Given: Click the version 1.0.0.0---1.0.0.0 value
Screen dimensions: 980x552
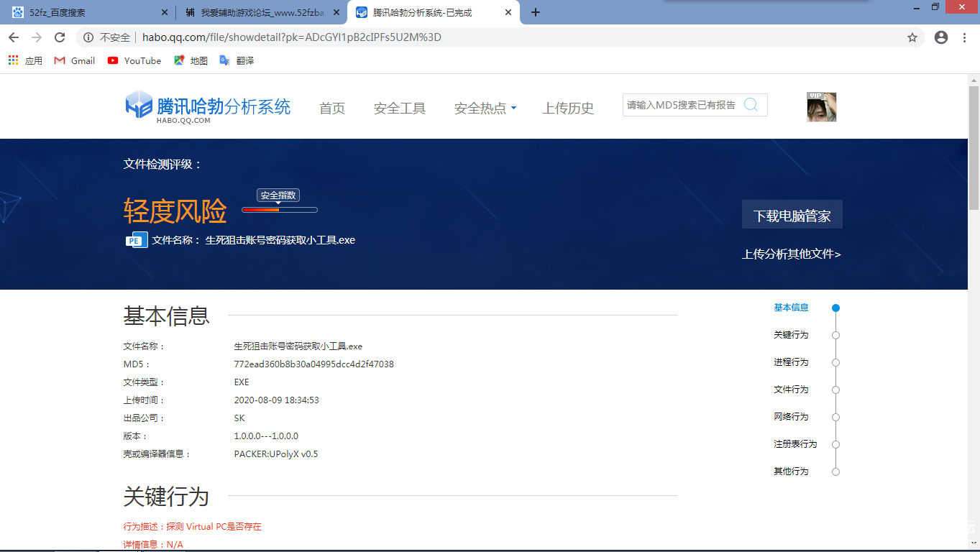Looking at the screenshot, I should click(266, 436).
